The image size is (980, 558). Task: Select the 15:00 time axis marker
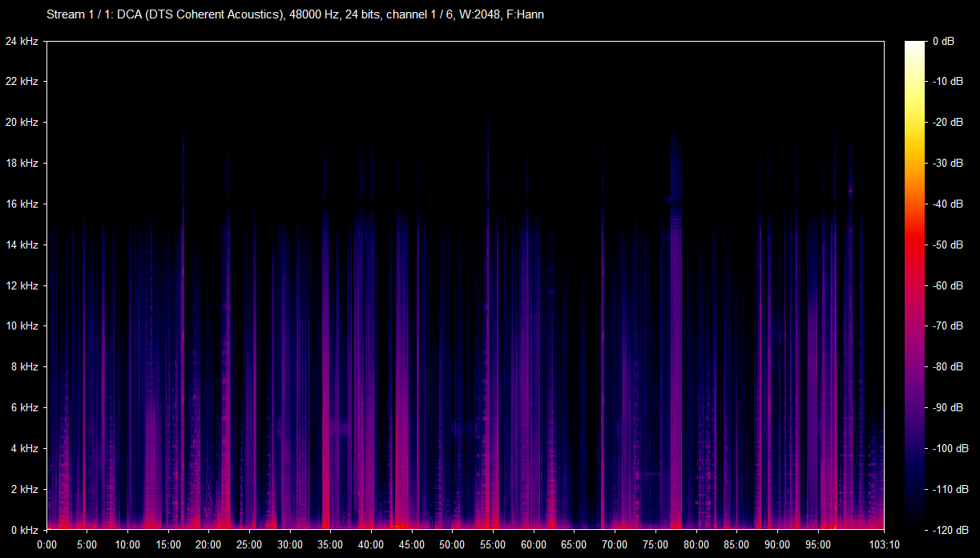click(x=168, y=544)
